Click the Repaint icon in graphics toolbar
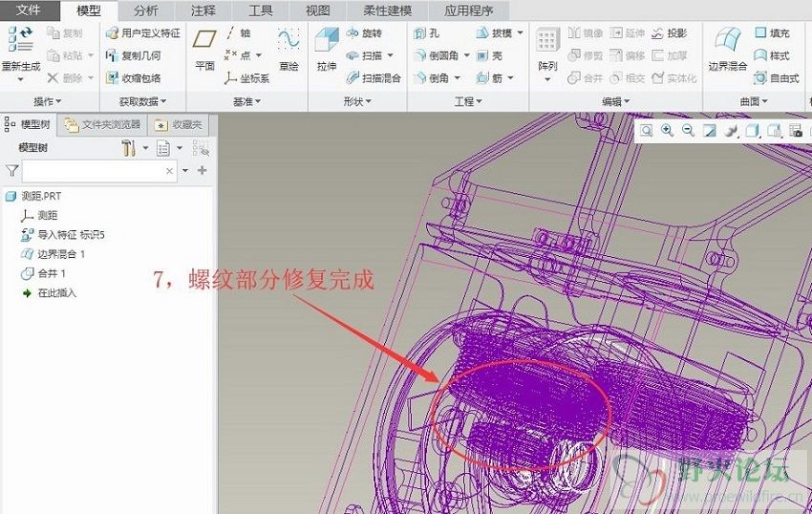This screenshot has height=514, width=812. (x=710, y=131)
